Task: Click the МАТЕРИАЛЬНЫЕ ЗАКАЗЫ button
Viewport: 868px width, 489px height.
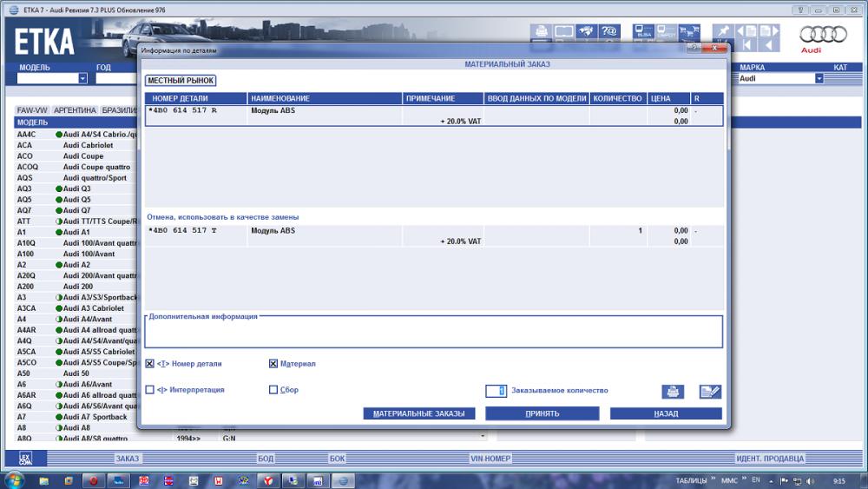Action: pos(419,413)
